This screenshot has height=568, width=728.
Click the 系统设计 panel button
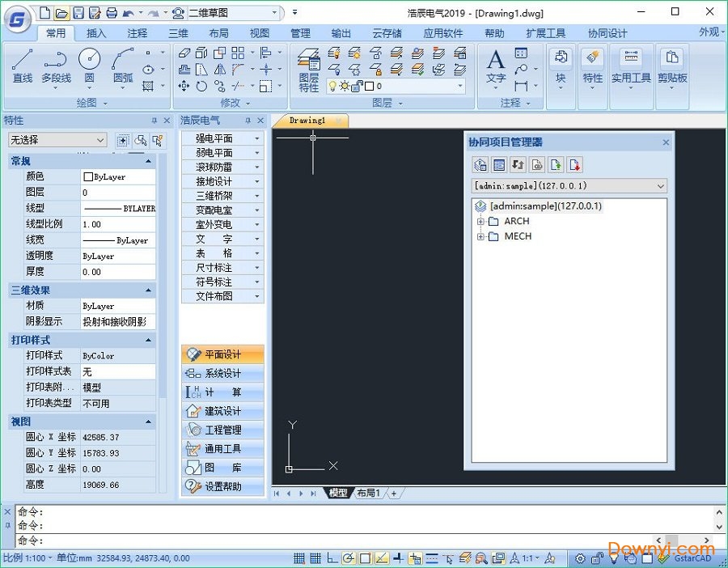[222, 374]
